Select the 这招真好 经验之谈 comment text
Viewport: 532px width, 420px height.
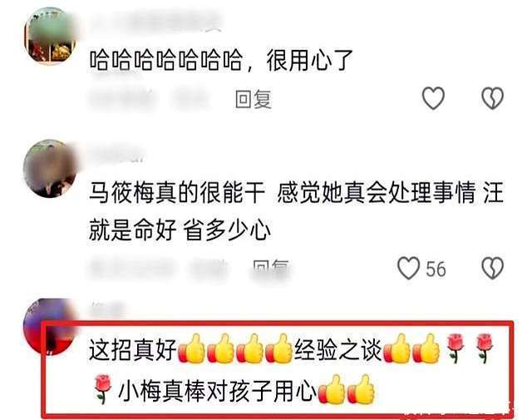tap(292, 368)
